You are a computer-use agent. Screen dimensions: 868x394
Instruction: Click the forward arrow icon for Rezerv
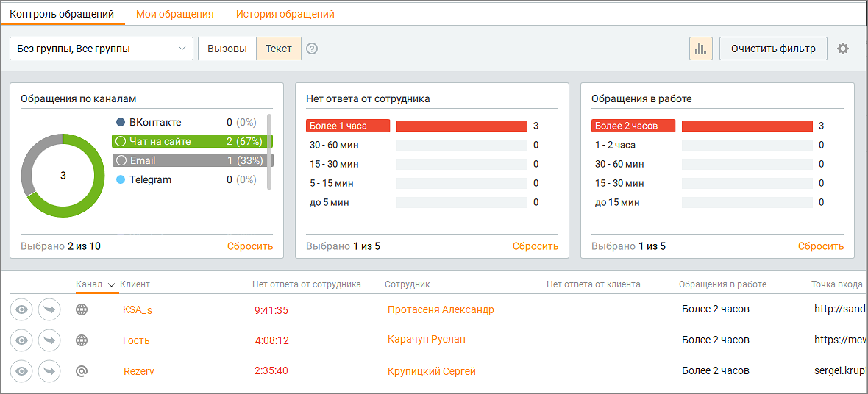49,371
